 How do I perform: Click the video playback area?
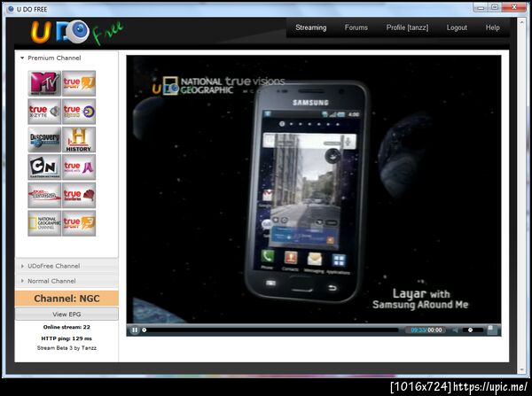click(x=314, y=190)
